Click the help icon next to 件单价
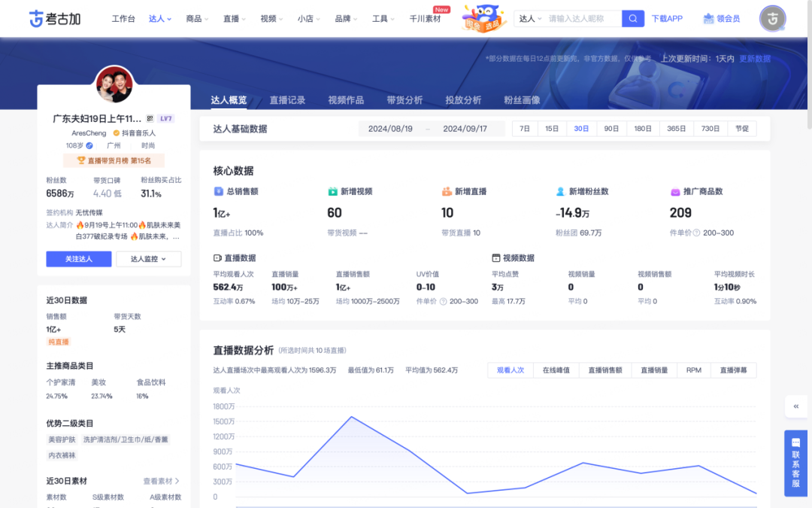 click(696, 233)
